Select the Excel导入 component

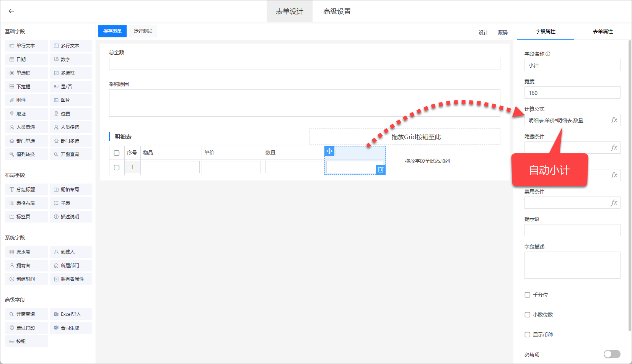point(71,314)
